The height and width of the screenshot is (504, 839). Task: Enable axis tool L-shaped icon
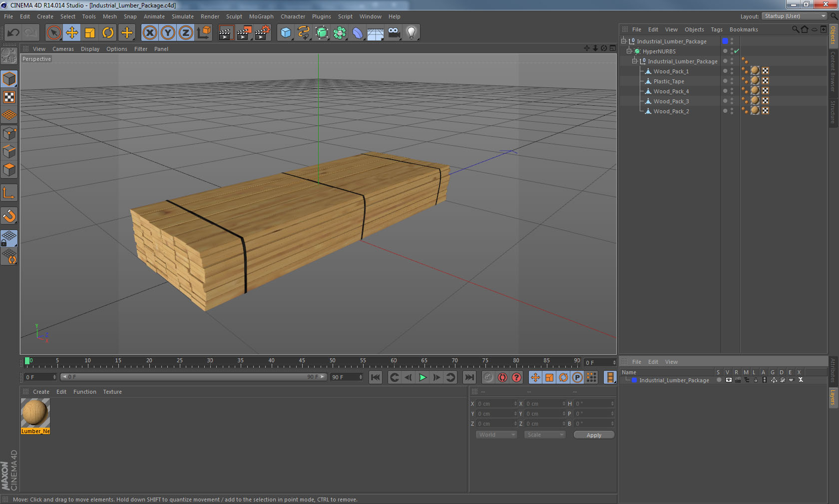(x=9, y=193)
